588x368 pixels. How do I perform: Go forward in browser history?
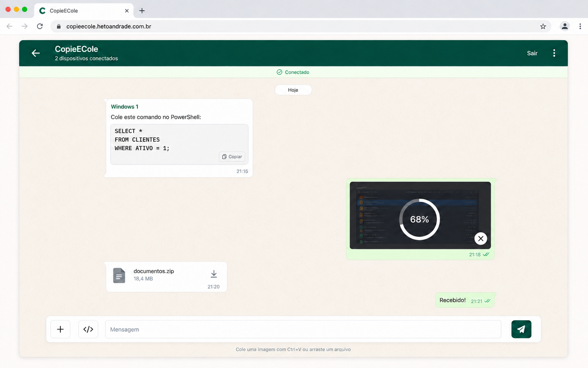coord(24,26)
